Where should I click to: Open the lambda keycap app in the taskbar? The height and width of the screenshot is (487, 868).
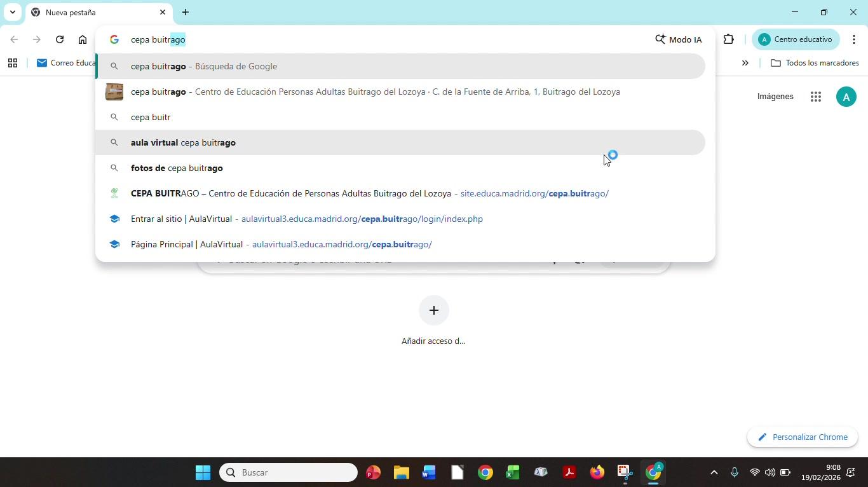[x=541, y=472]
